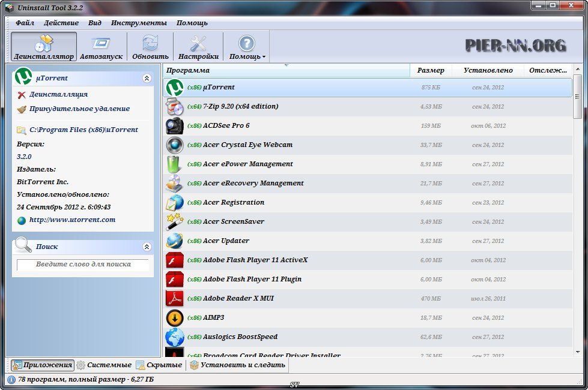
Task: Click the info icon in status bar
Action: point(11,380)
